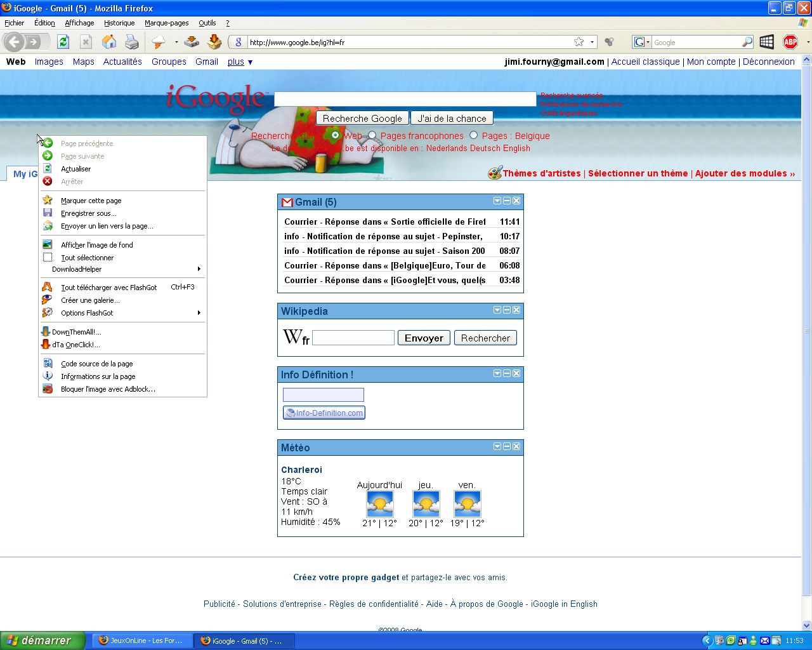
Task: Choose Tout télécharger avec FlashGot
Action: [x=123, y=288]
